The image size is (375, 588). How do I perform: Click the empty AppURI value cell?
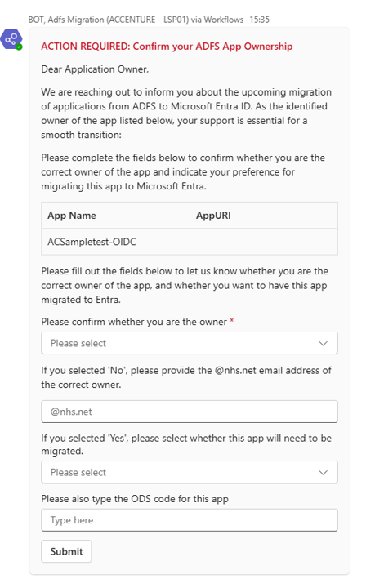[264, 242]
